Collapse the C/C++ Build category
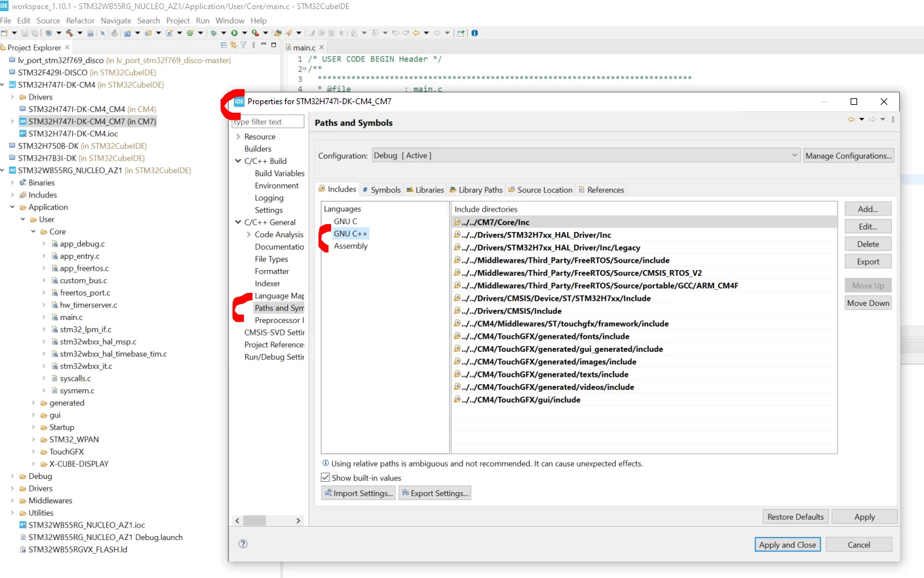 239,161
